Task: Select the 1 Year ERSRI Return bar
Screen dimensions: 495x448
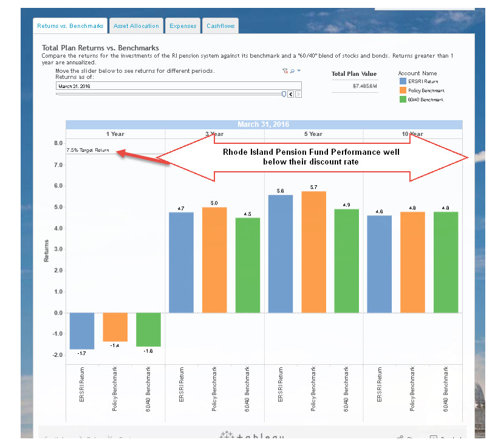Action: pyautogui.click(x=82, y=331)
